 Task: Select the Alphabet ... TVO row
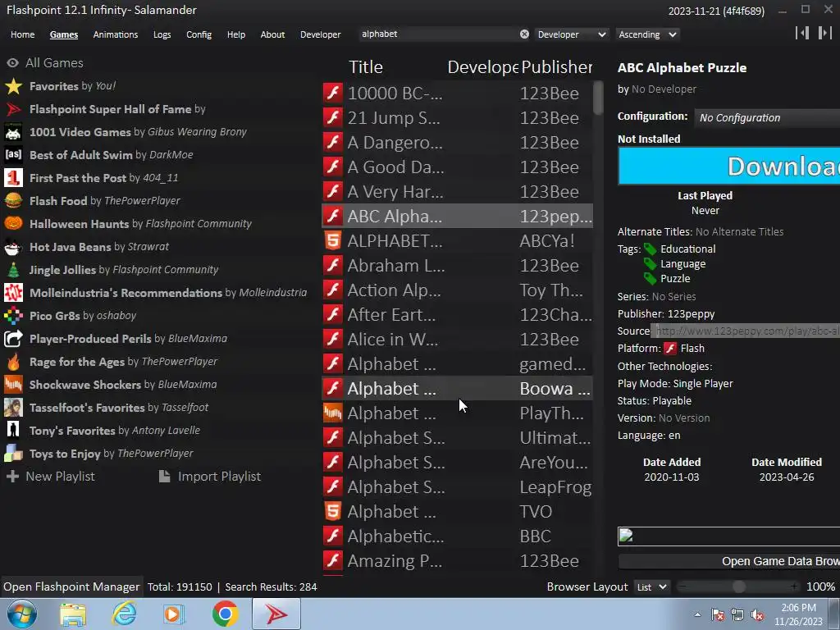click(x=458, y=512)
